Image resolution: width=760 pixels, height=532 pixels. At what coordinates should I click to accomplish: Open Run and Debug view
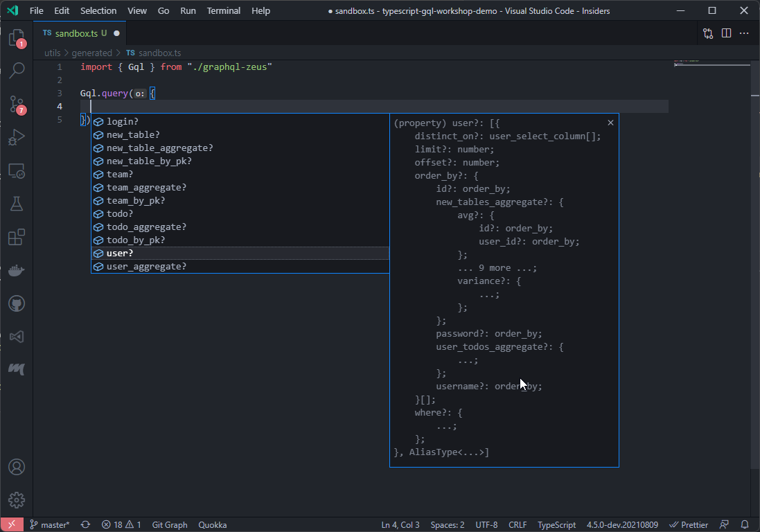click(17, 137)
